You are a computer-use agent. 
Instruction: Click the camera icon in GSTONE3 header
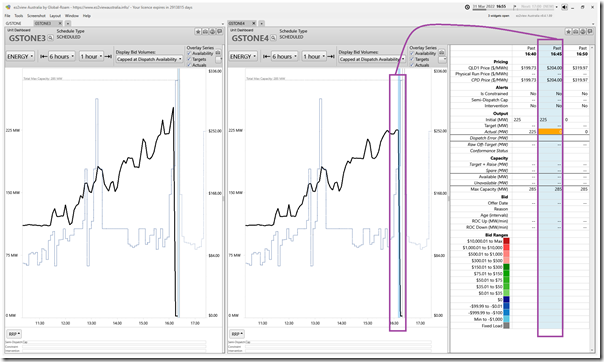(x=205, y=32)
